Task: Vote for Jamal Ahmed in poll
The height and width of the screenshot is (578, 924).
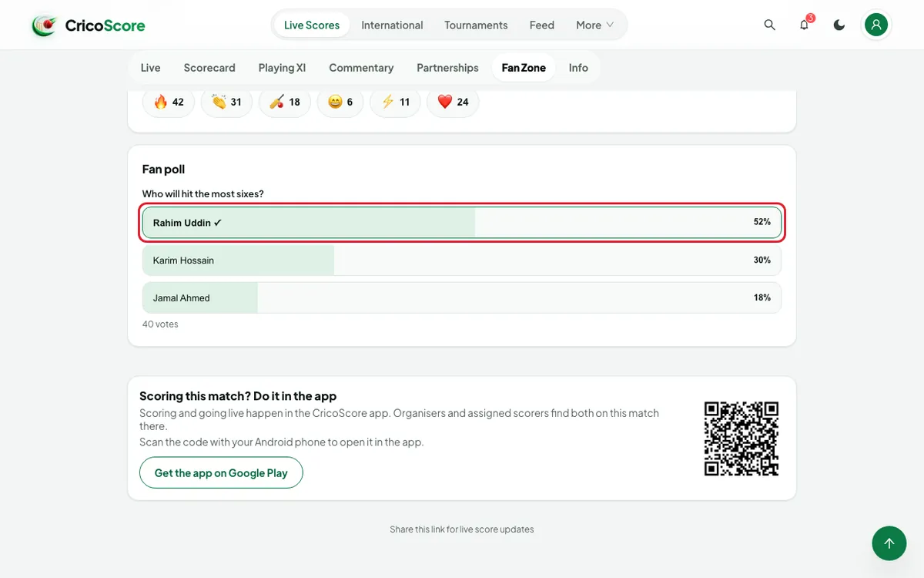Action: coord(462,297)
